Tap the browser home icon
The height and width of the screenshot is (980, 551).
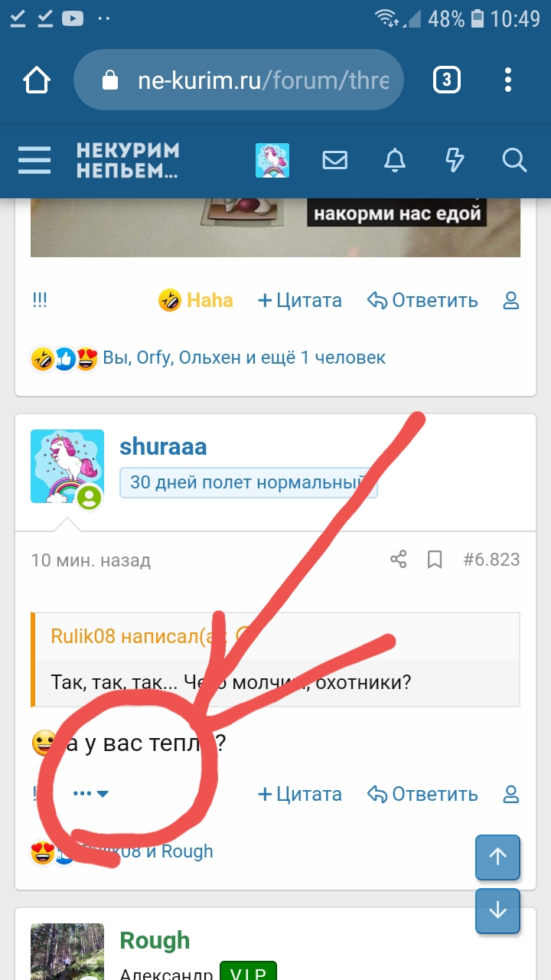coord(37,80)
